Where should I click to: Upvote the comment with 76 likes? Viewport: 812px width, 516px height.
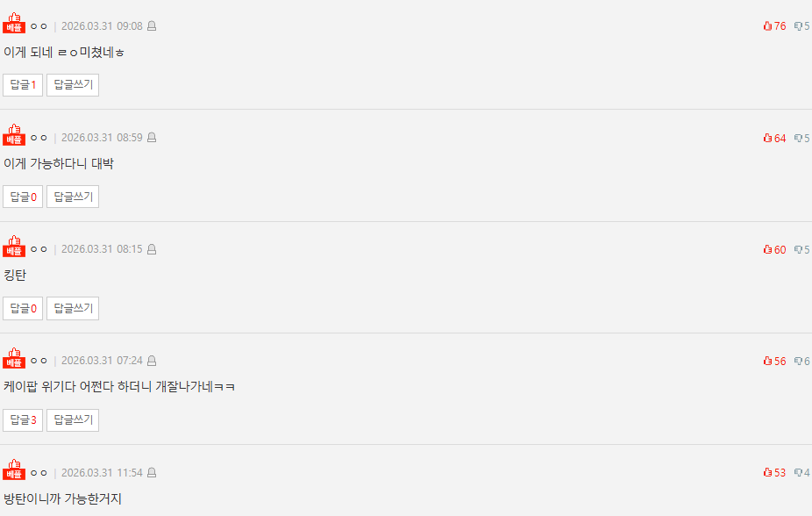(774, 26)
